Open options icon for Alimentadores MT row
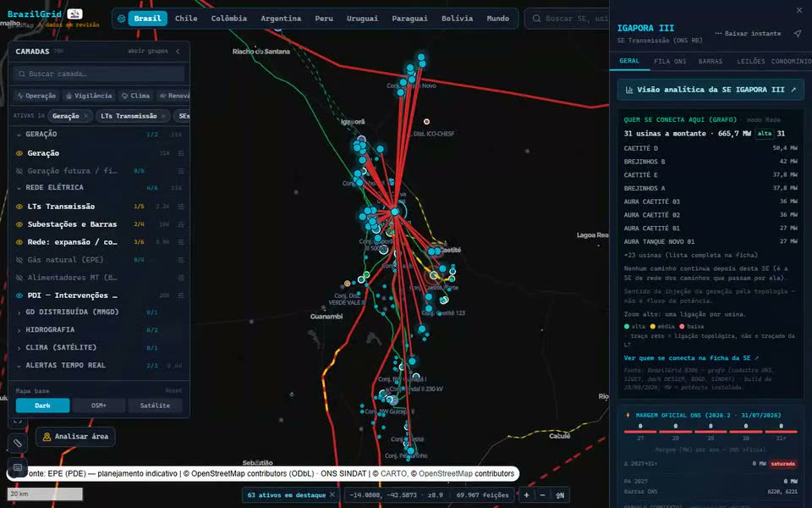 coord(181,278)
